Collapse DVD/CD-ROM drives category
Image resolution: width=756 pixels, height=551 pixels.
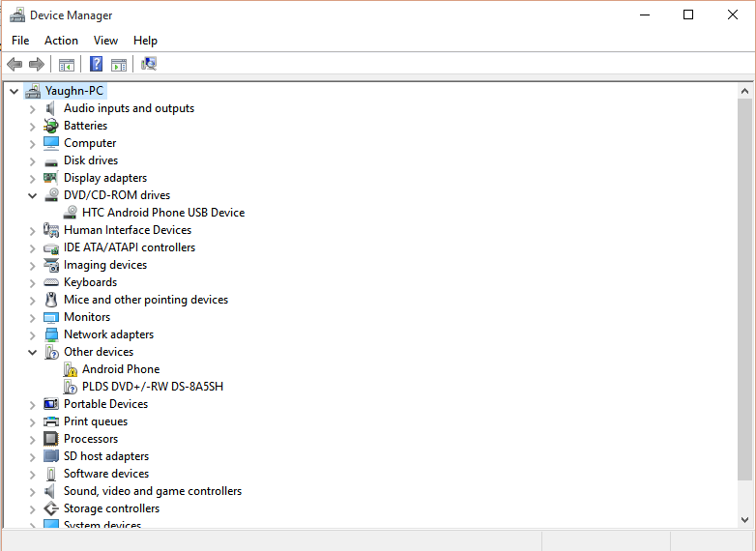[32, 195]
